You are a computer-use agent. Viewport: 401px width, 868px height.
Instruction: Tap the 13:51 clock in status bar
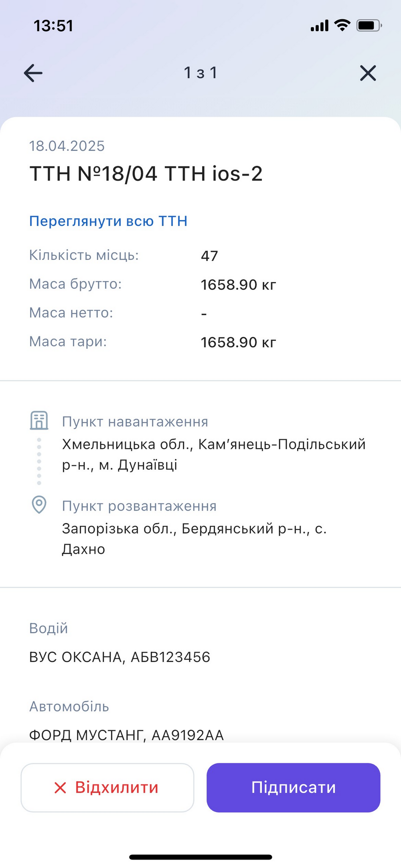point(53,26)
